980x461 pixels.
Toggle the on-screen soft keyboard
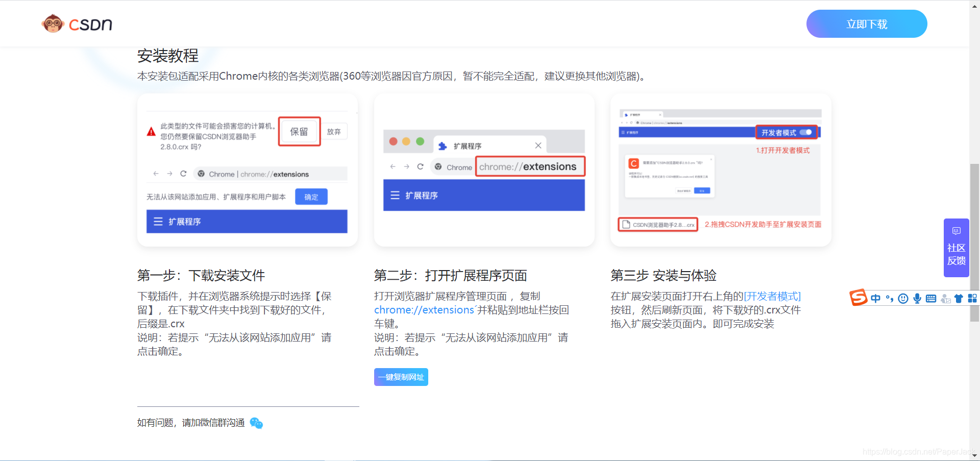click(x=931, y=298)
